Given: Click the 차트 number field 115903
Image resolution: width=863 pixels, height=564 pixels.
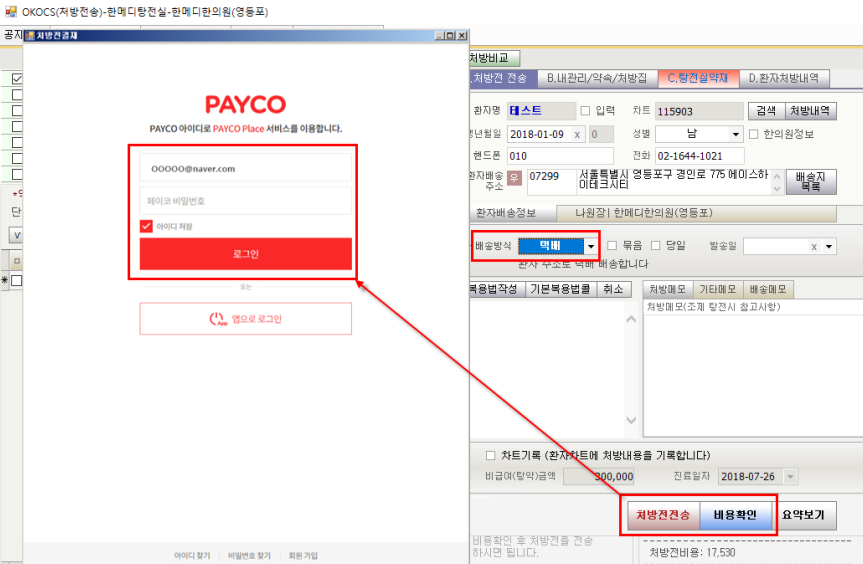Looking at the screenshot, I should (x=699, y=111).
